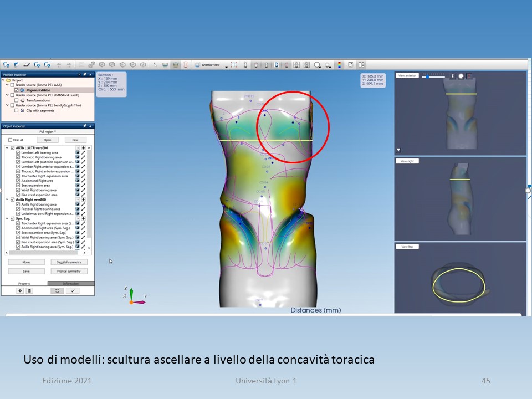Switch to the Property tab
The height and width of the screenshot is (399, 532).
(x=24, y=283)
